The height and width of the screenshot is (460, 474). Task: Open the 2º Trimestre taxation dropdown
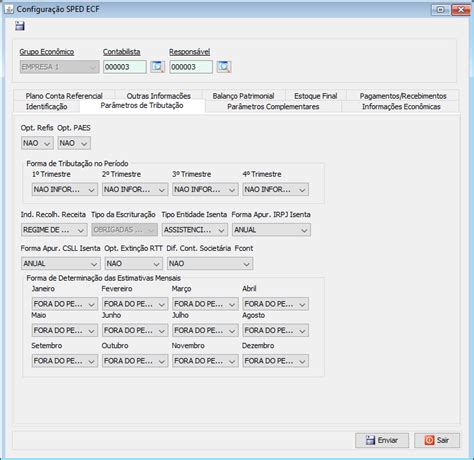click(135, 189)
